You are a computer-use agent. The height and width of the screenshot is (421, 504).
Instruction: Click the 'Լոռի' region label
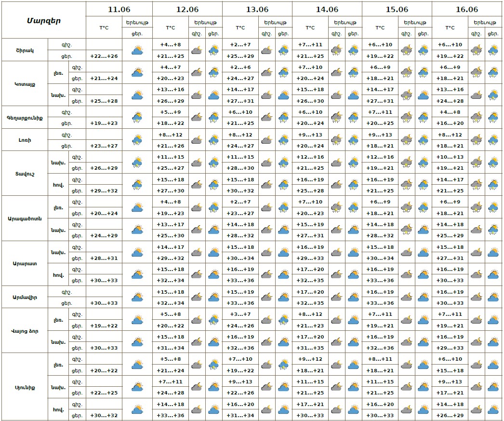point(25,140)
